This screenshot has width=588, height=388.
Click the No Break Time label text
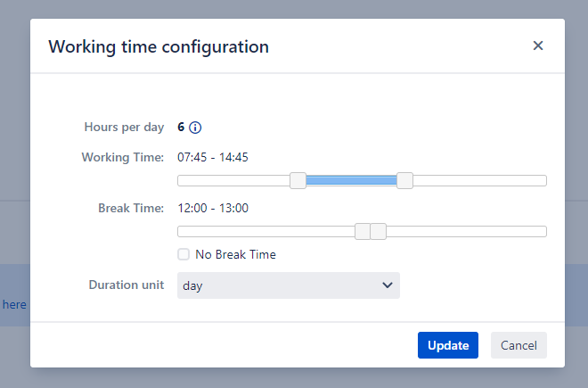coord(235,254)
